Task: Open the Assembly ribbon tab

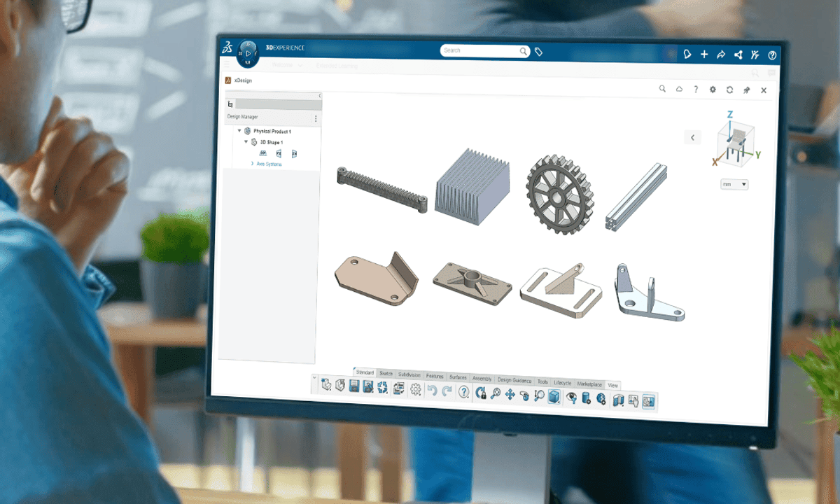Action: pos(481,378)
